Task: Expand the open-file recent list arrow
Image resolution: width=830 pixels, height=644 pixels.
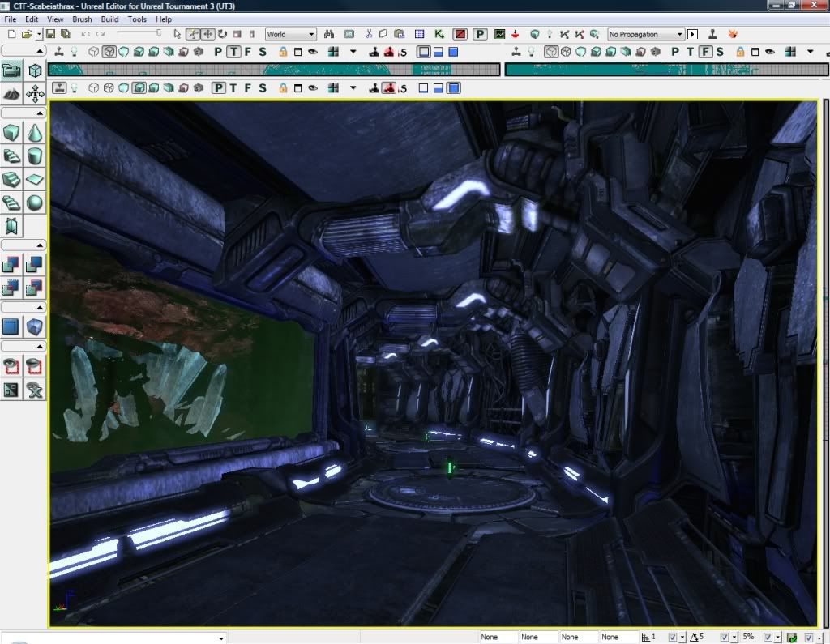Action: (x=39, y=34)
